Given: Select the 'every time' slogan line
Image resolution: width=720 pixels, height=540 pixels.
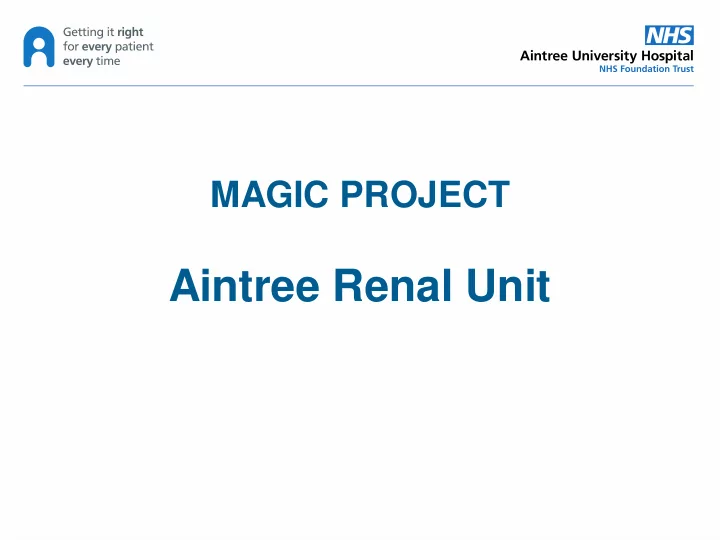Looking at the screenshot, I should (x=91, y=61).
